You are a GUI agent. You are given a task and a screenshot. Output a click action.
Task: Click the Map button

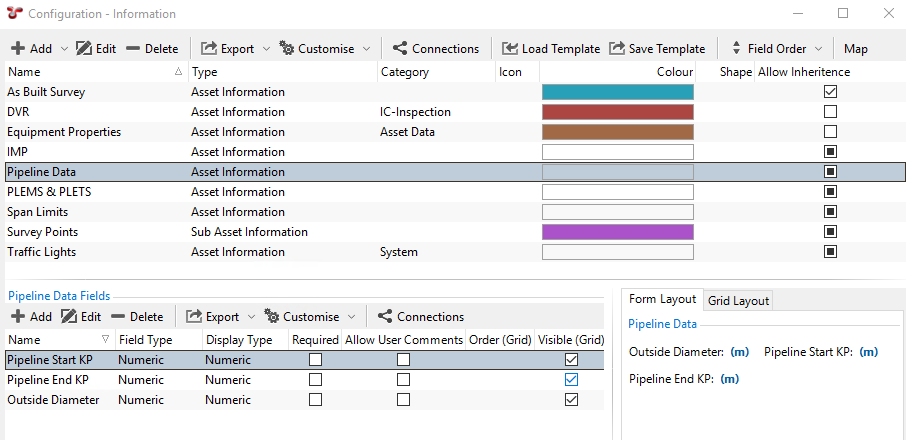(856, 49)
